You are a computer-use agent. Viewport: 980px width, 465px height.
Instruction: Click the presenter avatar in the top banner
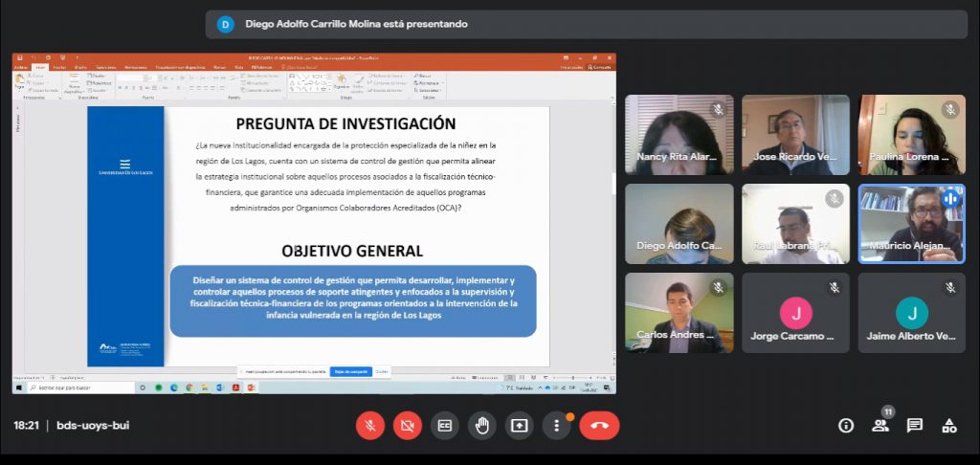tap(225, 24)
